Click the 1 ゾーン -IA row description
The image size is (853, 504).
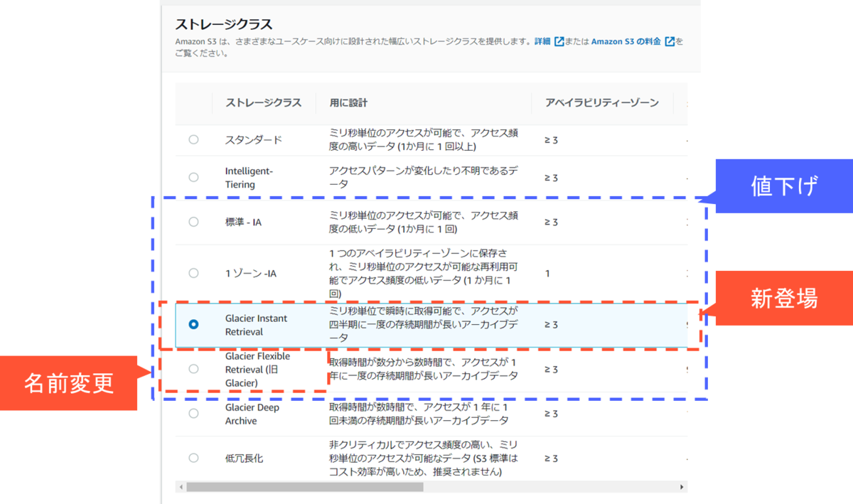tap(424, 273)
